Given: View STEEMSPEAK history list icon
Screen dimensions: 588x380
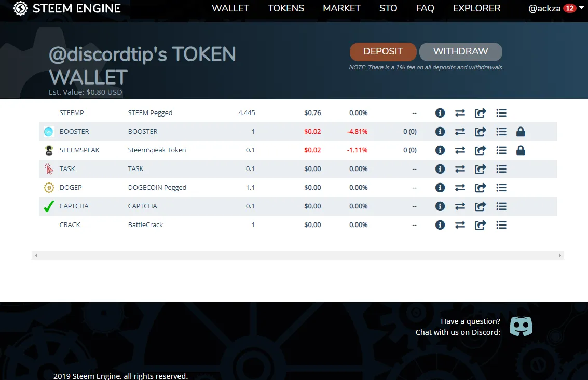Looking at the screenshot, I should pyautogui.click(x=501, y=150).
